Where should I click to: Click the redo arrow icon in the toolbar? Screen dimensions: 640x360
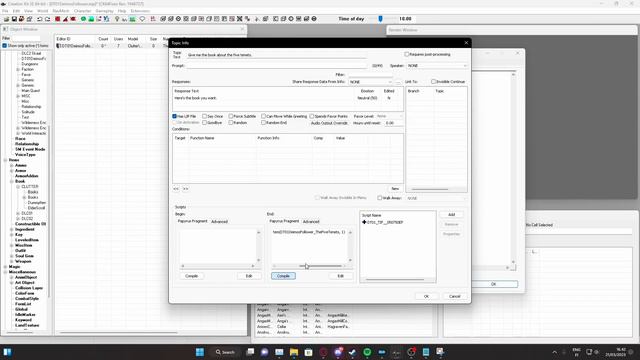coord(47,19)
